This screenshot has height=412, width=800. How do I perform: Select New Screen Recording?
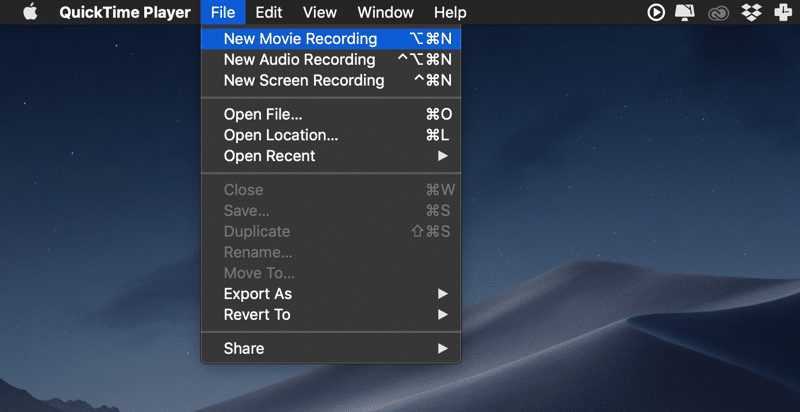tap(330, 80)
